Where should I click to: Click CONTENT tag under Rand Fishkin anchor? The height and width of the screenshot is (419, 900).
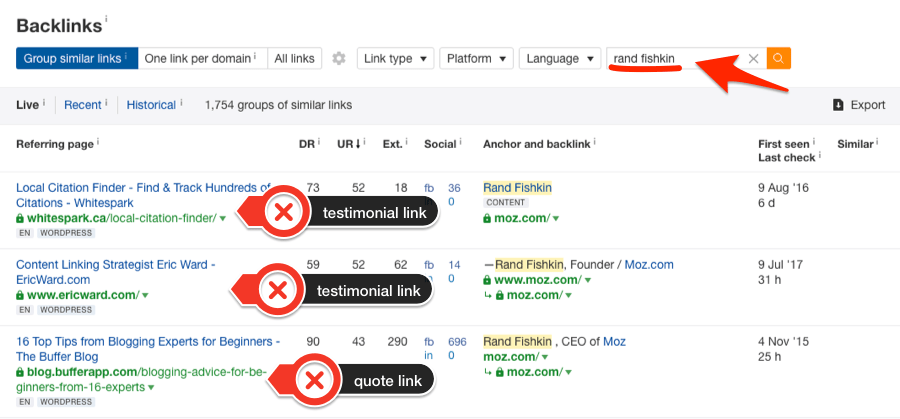click(x=506, y=203)
